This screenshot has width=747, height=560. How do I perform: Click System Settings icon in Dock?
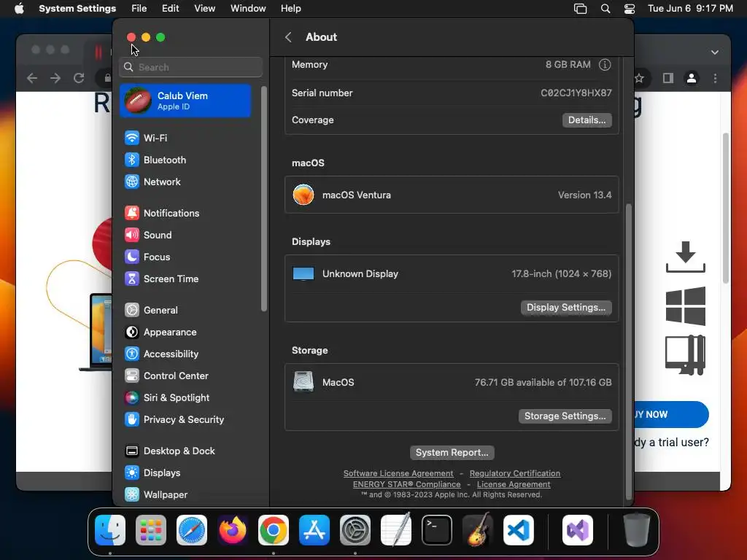click(x=355, y=530)
